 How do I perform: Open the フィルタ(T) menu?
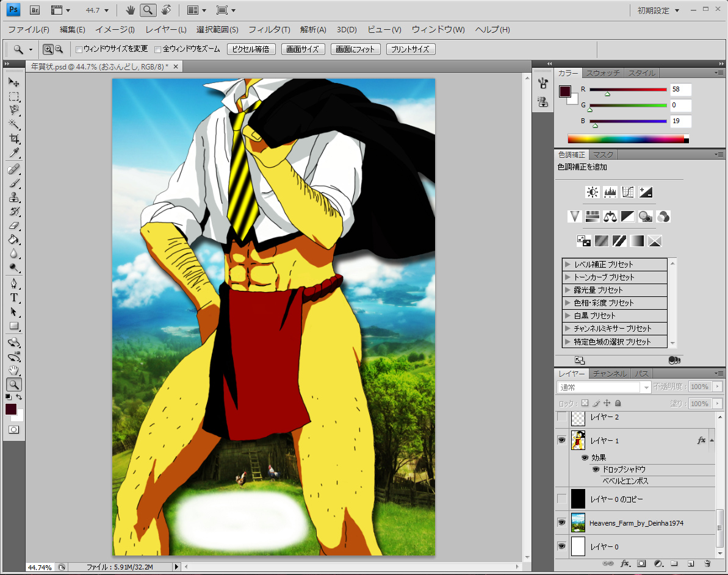tap(269, 30)
